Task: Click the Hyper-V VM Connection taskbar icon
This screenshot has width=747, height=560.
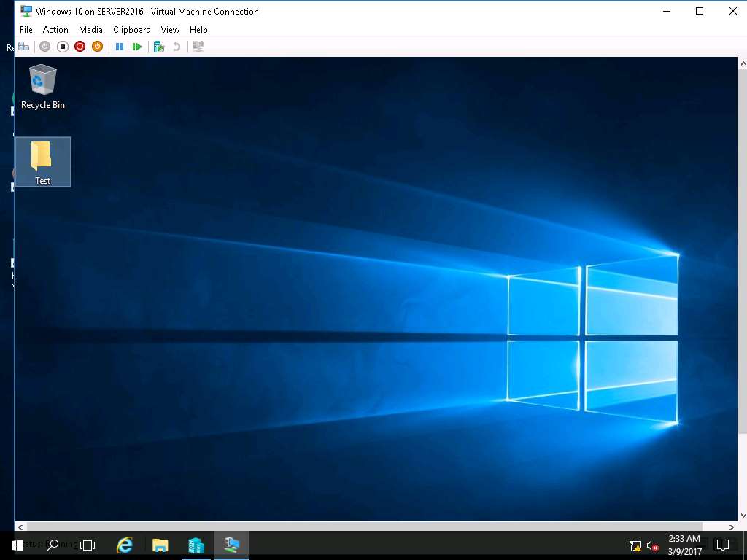Action: click(x=232, y=545)
